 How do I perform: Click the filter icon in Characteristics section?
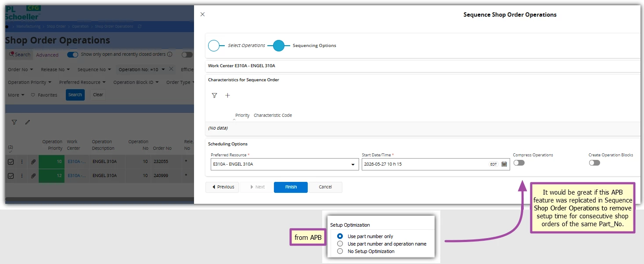pos(214,95)
